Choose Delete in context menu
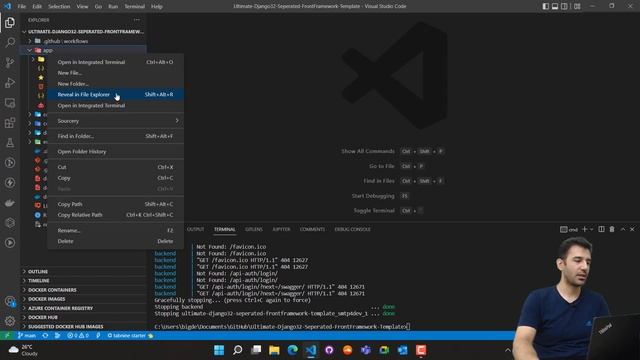640x360 pixels. (116, 241)
